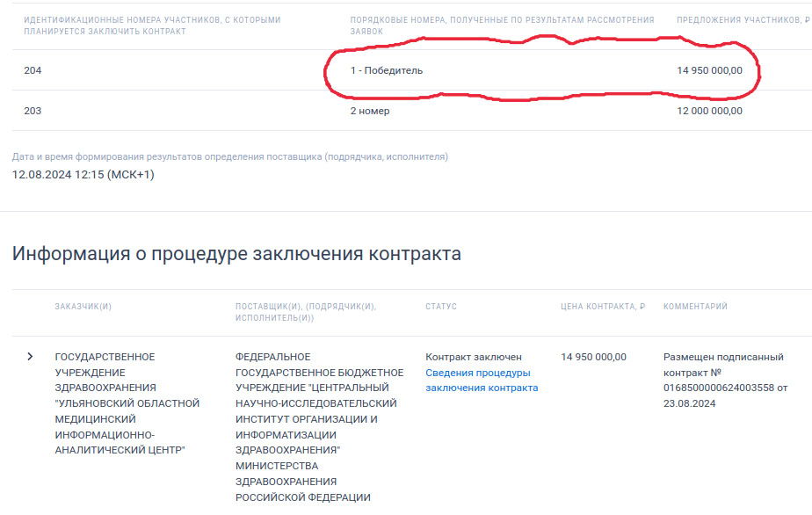Screen dimensions: 812x515
Task: Click the 'Контракт заключен' status text
Action: pyautogui.click(x=474, y=357)
